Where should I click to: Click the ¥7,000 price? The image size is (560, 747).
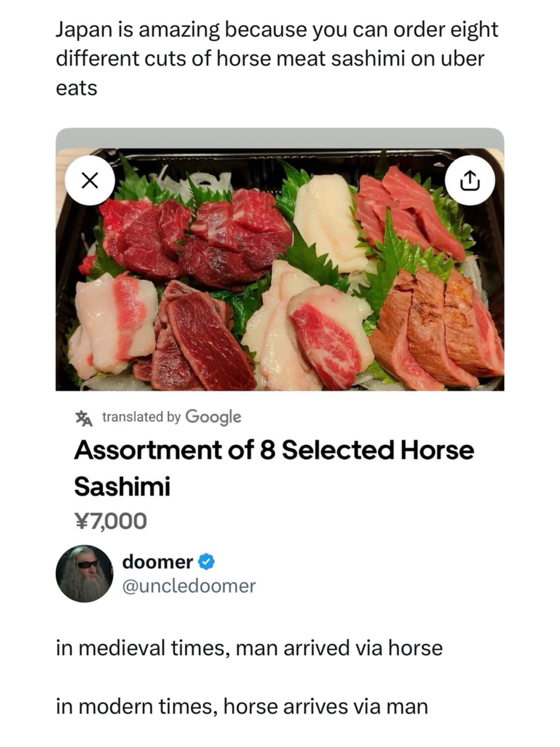click(x=111, y=521)
